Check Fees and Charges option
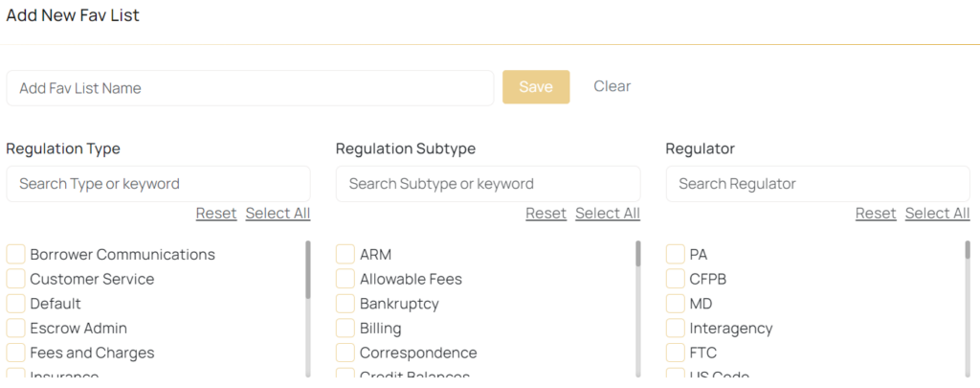This screenshot has width=980, height=388. click(16, 354)
